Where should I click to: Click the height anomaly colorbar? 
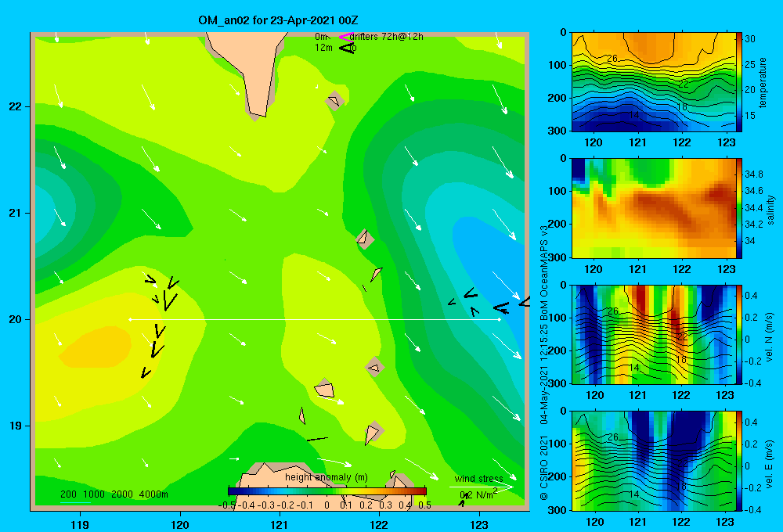point(327,491)
